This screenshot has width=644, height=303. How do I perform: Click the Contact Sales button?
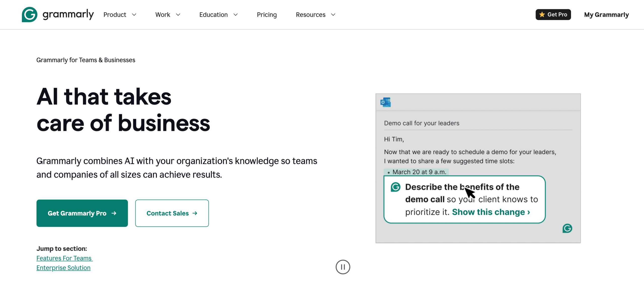[172, 213]
